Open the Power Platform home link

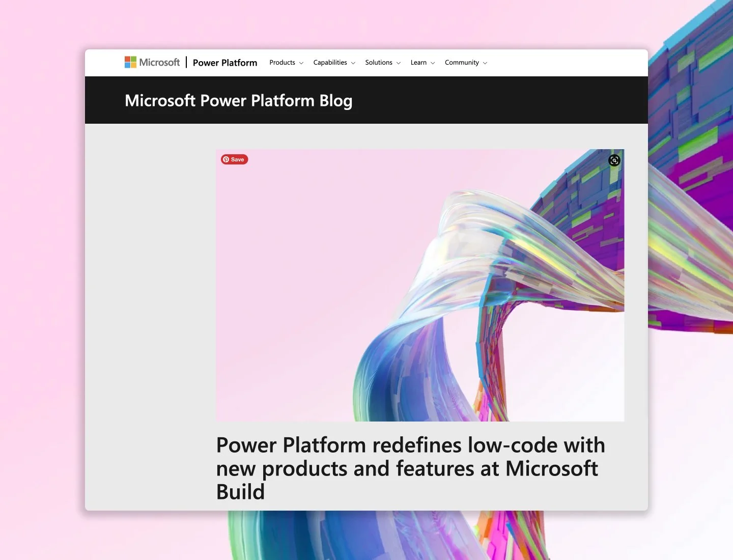tap(225, 63)
